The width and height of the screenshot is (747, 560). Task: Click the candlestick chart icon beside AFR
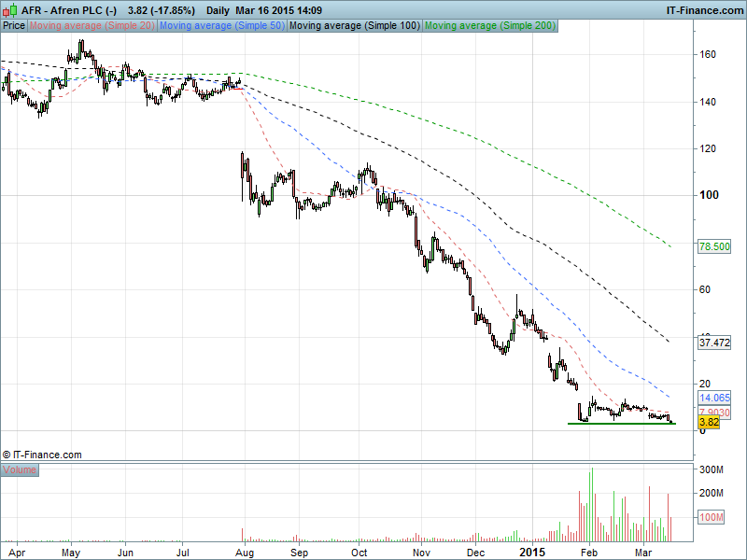9,8
